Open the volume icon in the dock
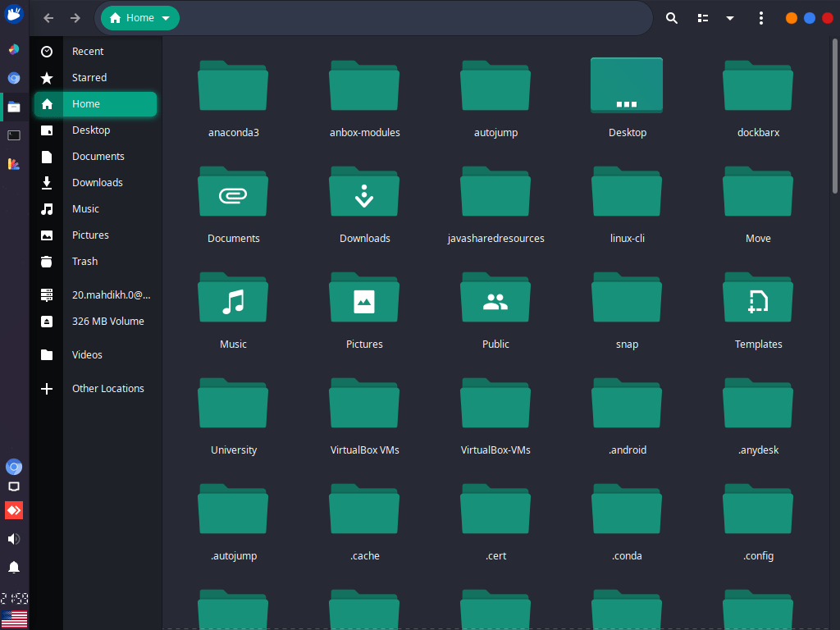The width and height of the screenshot is (840, 630). [x=13, y=539]
